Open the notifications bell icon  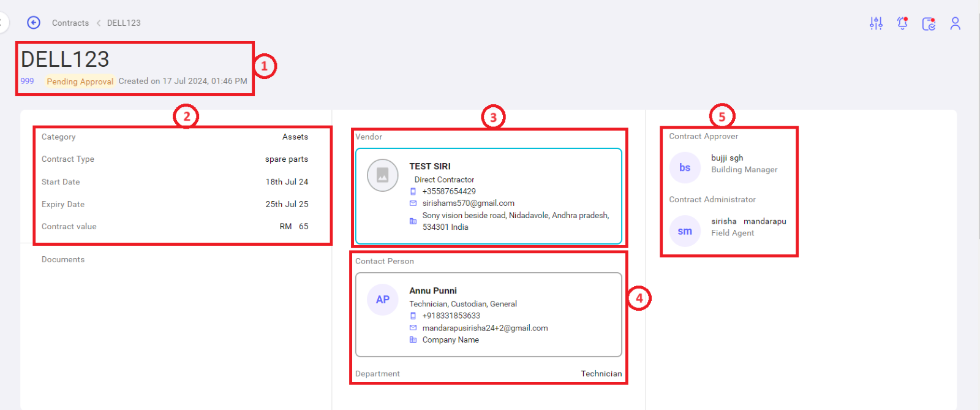(x=902, y=23)
